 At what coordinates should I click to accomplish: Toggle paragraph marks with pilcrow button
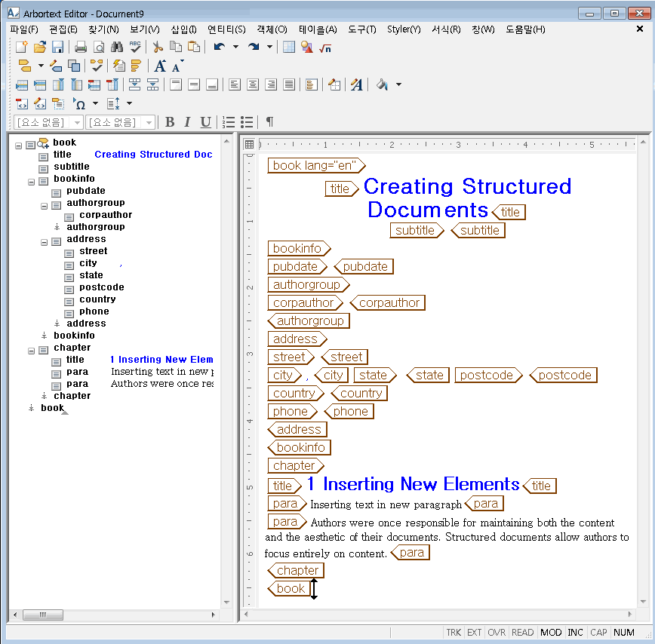270,122
